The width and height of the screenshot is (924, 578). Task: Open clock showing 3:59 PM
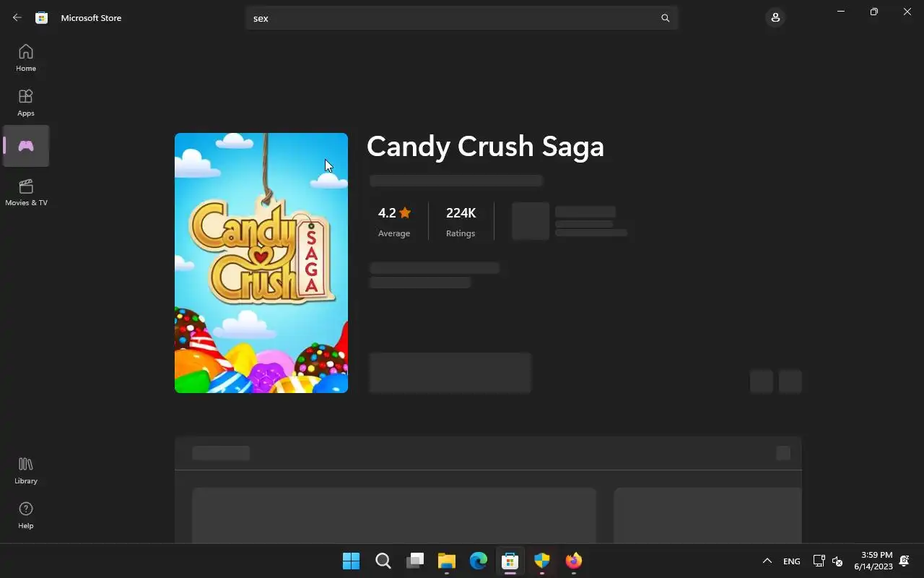pyautogui.click(x=873, y=561)
